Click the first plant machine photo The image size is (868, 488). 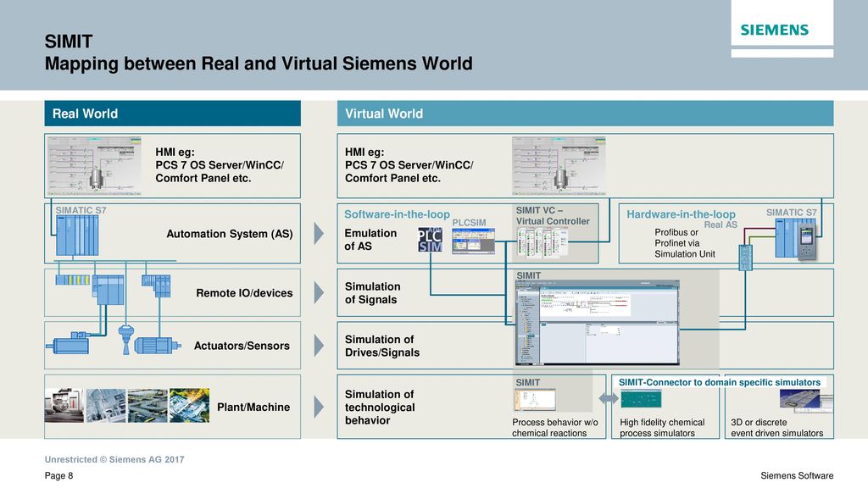click(x=64, y=406)
